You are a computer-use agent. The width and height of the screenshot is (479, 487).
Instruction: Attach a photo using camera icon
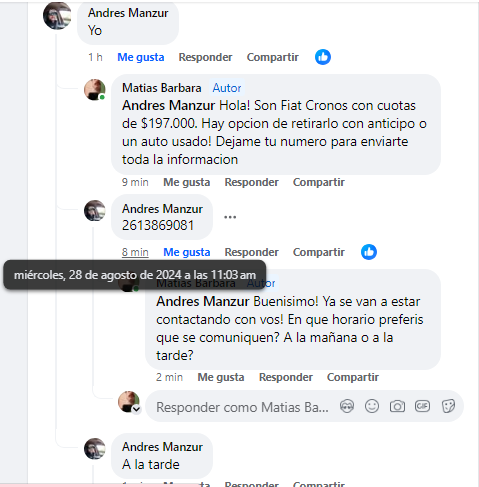(397, 406)
